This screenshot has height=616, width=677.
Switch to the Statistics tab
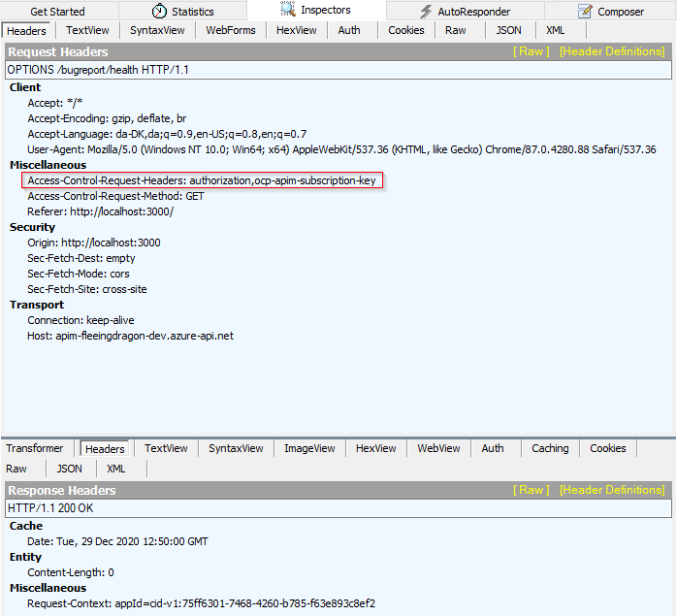(183, 12)
